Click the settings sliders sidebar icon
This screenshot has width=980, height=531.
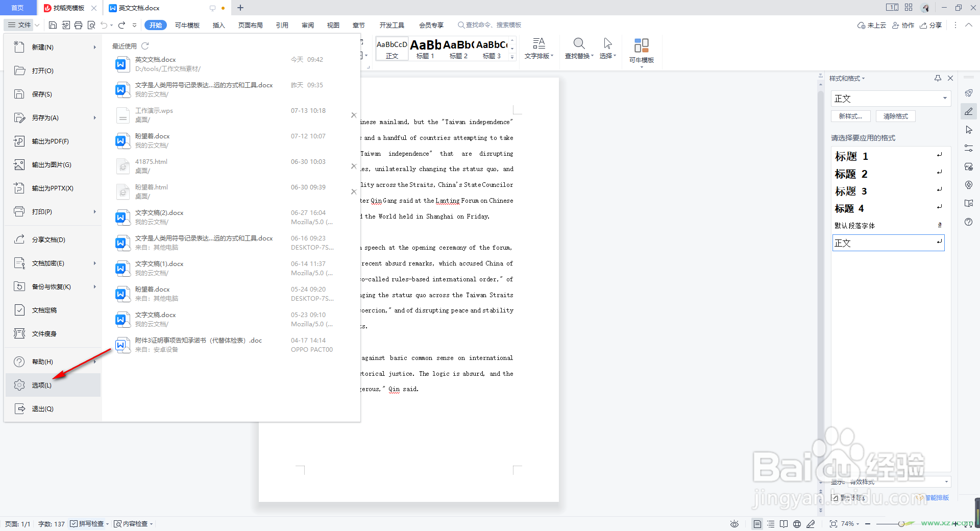tap(969, 148)
